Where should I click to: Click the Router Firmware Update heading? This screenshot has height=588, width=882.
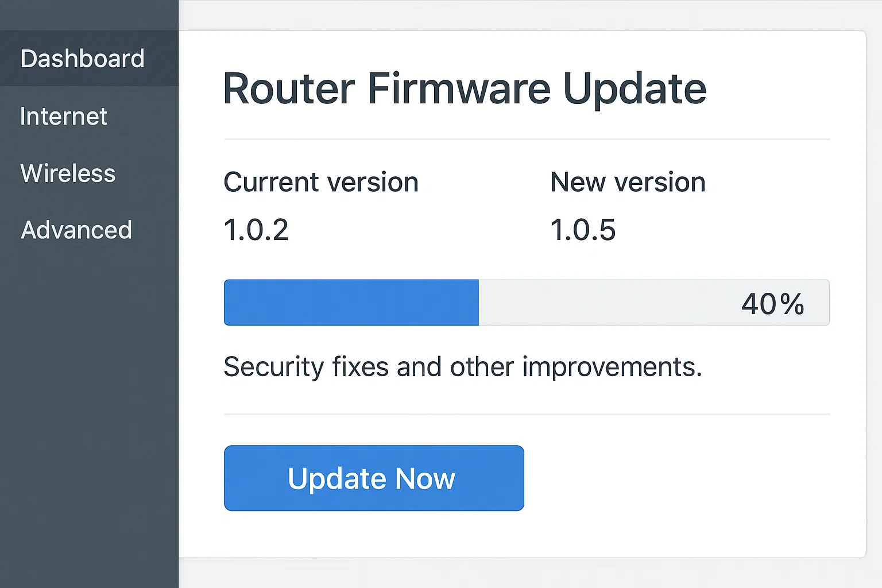pos(465,89)
